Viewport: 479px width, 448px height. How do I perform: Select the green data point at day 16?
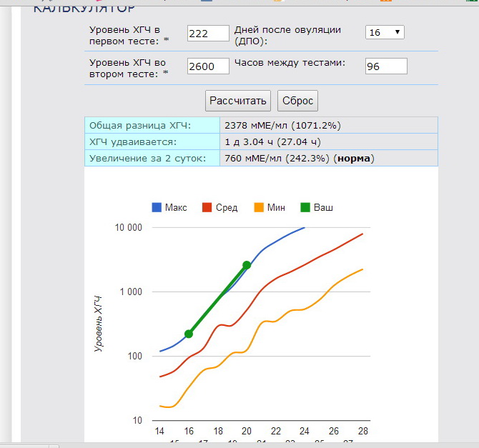[x=189, y=334]
